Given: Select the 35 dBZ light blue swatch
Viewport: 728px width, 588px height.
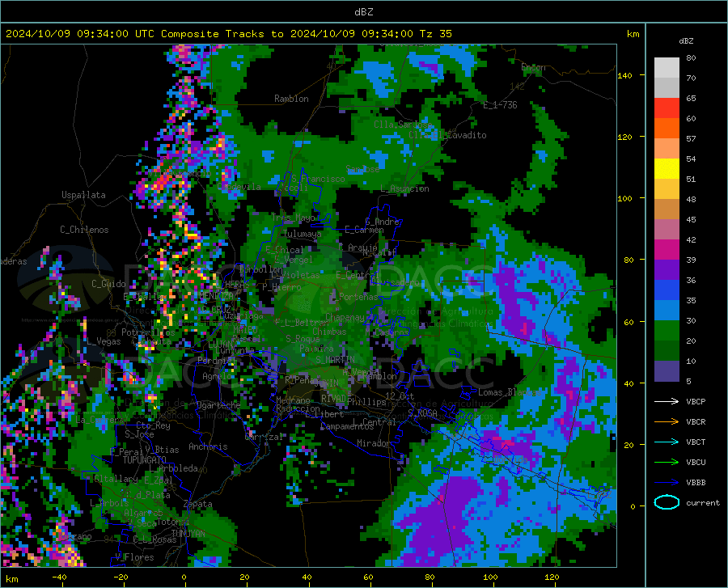Looking at the screenshot, I should pos(667,311).
